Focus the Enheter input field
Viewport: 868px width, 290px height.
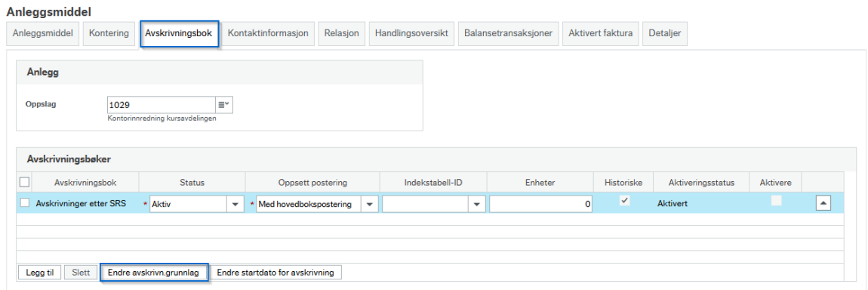(x=541, y=204)
